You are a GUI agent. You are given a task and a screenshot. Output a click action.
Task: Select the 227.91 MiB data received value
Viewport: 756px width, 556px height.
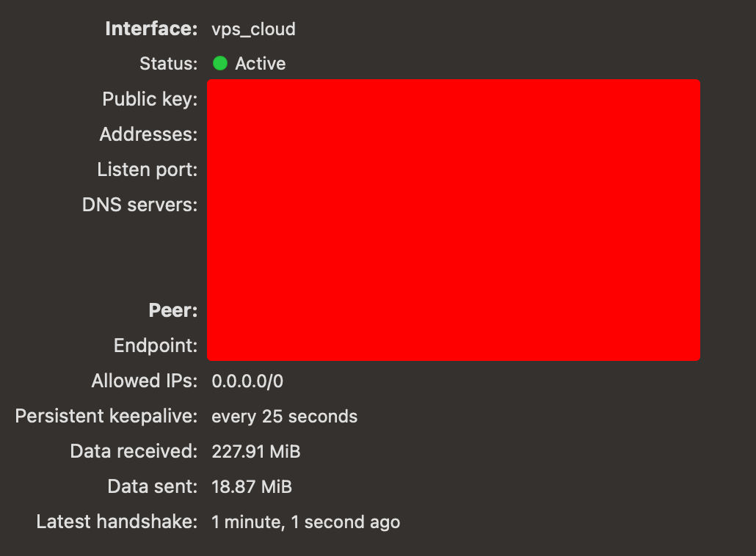[256, 452]
